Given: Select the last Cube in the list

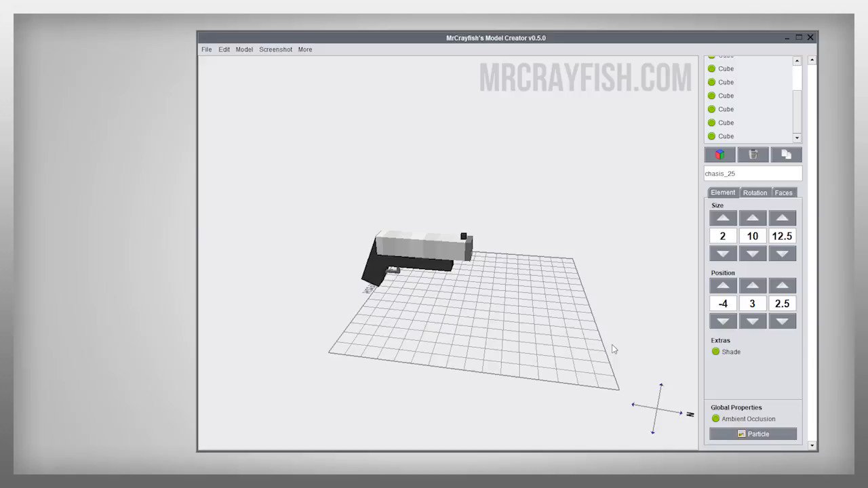Looking at the screenshot, I should point(726,136).
